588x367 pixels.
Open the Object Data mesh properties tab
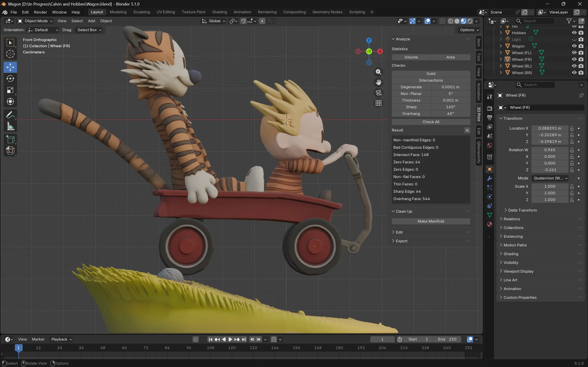pyautogui.click(x=490, y=215)
